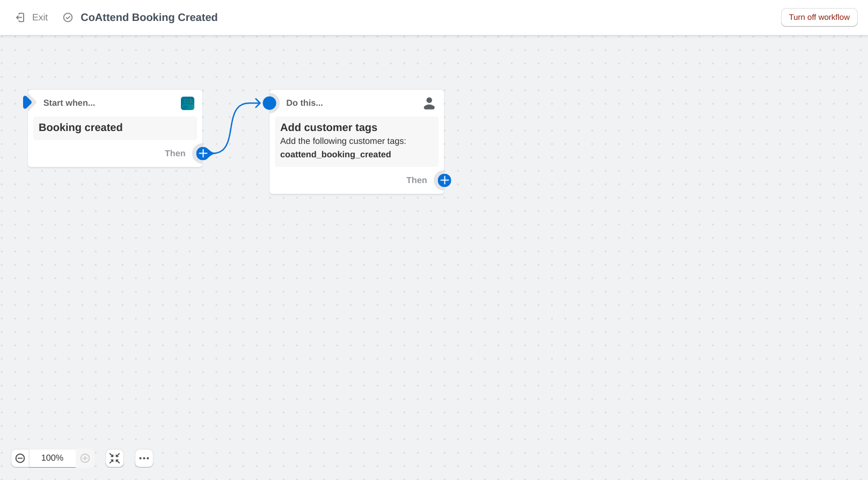The width and height of the screenshot is (868, 480).
Task: Click the blue trigger start arrow icon
Action: coord(27,102)
